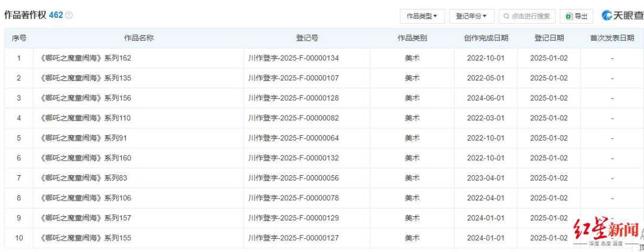Viewport: 644px width, 252px height.
Task: Click creation date 2024-06-01 in row 3
Action: (486, 98)
